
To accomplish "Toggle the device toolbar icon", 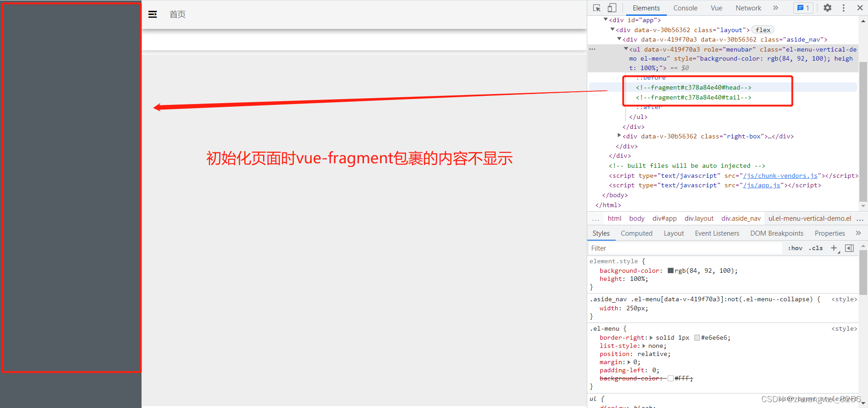I will [612, 8].
